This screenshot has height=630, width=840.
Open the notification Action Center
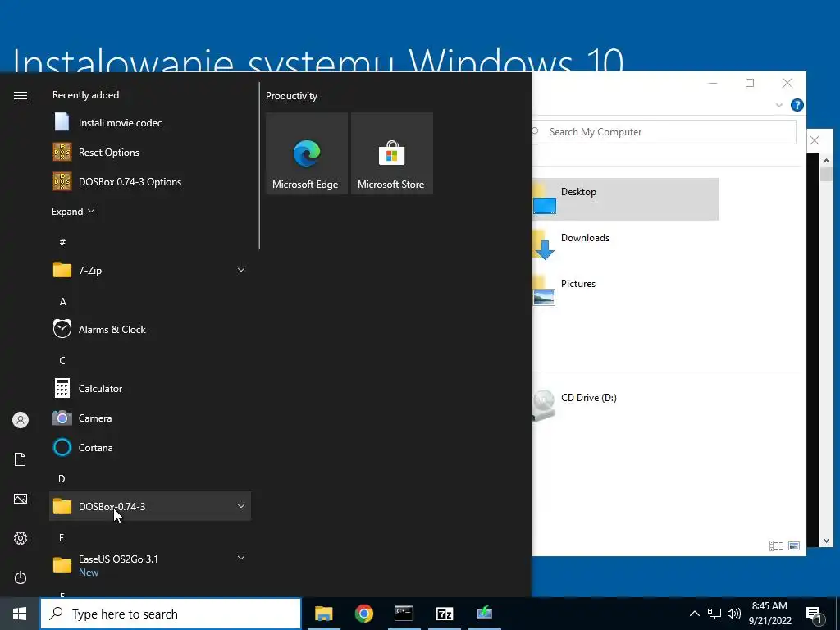click(815, 614)
